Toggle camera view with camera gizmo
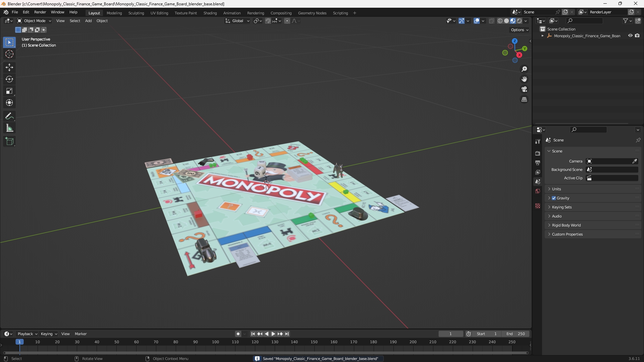 click(524, 89)
